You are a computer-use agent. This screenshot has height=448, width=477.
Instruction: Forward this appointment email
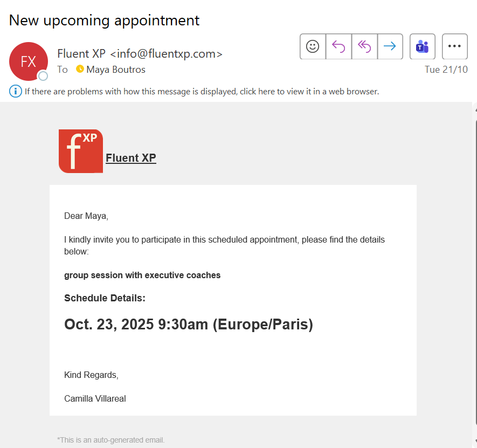390,46
